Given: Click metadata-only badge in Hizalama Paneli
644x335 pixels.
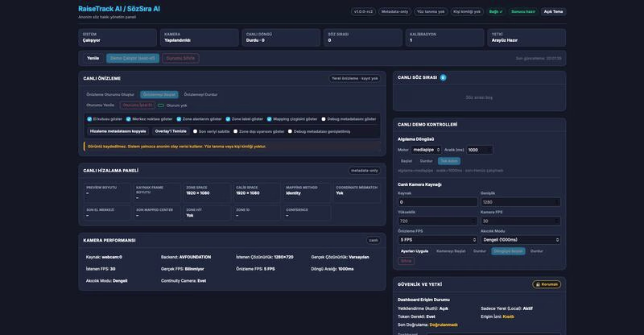Looking at the screenshot, I should [365, 171].
